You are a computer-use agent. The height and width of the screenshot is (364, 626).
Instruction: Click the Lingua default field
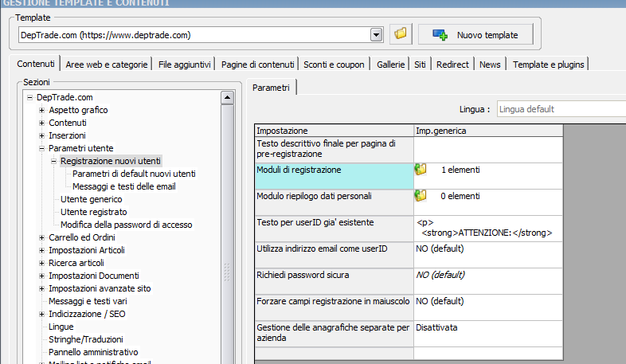point(561,109)
